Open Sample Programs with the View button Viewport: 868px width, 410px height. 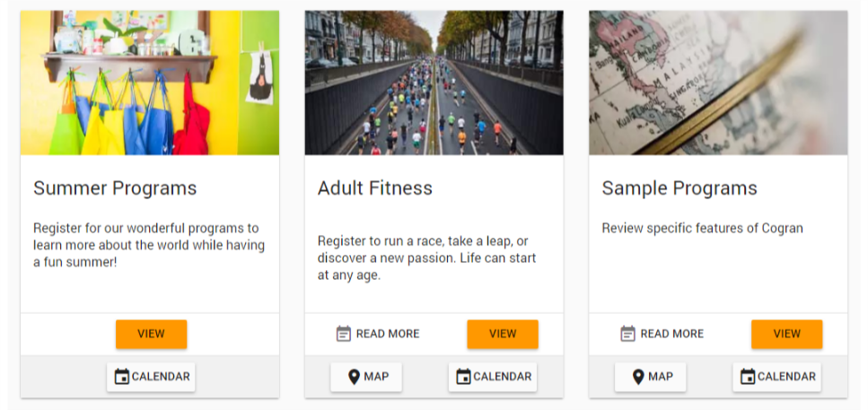tap(786, 334)
